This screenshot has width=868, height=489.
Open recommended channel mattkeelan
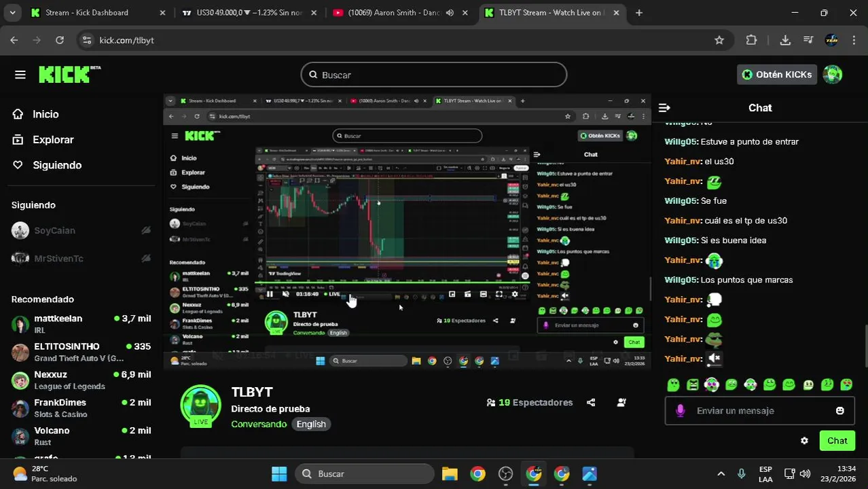pos(81,323)
